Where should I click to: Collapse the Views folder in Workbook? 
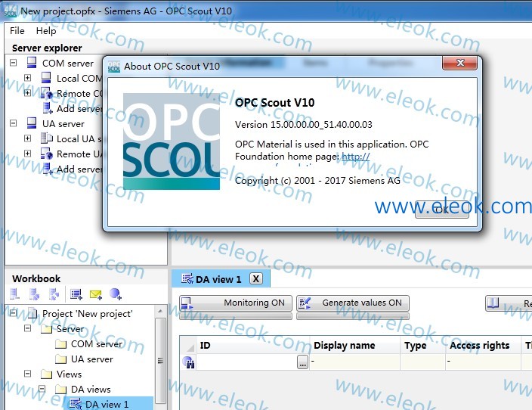[27, 374]
